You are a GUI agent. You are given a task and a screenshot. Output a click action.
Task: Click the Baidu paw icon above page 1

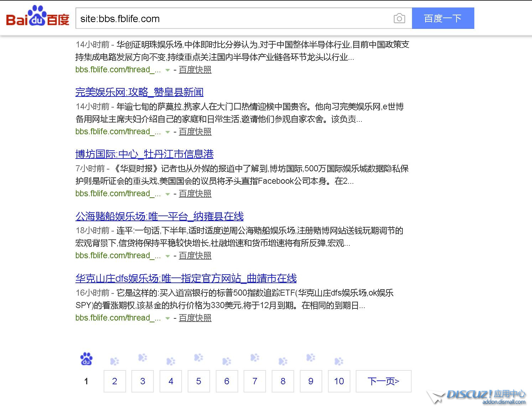[86, 359]
